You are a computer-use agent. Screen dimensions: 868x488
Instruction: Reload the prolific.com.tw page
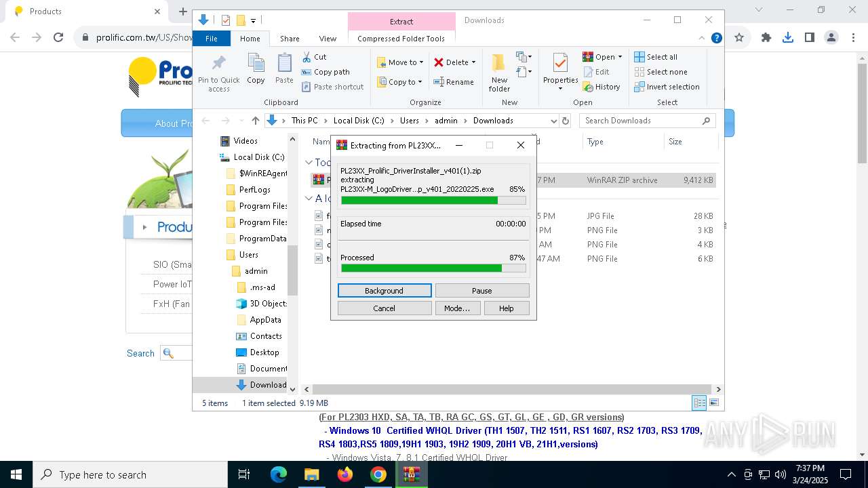coord(58,38)
